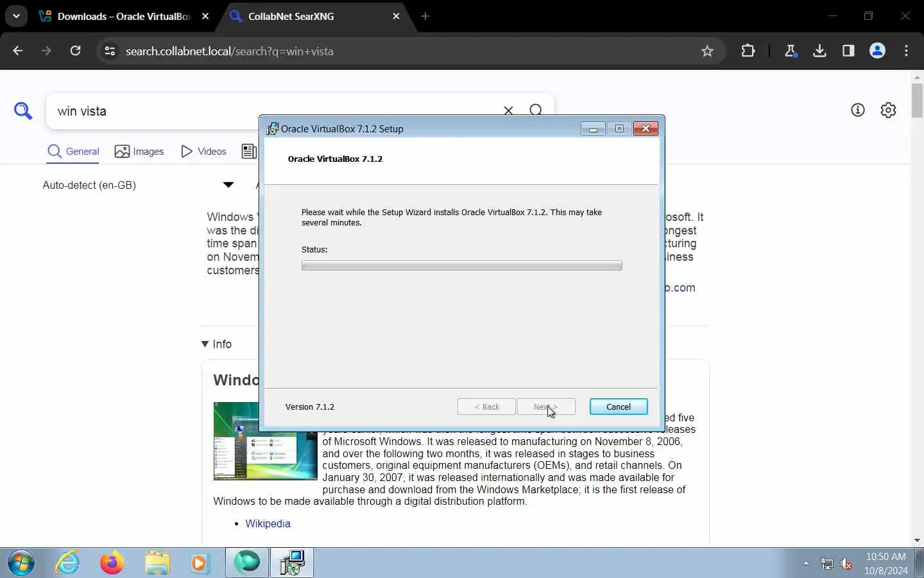Select the Images search category
Screen dimensions: 924x578
pyautogui.click(x=139, y=152)
